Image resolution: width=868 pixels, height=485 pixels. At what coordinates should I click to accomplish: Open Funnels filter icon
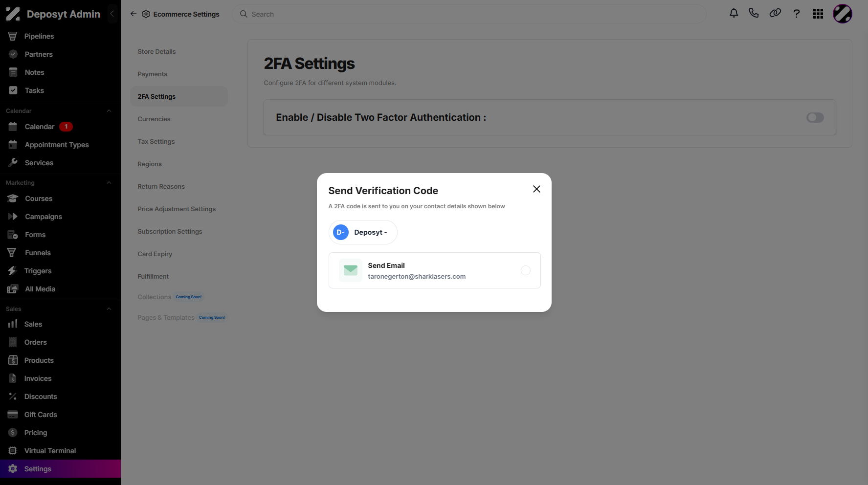pos(12,253)
